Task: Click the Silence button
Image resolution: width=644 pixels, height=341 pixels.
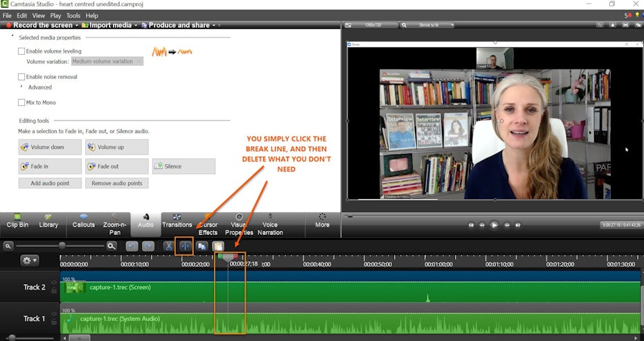Action: point(184,166)
